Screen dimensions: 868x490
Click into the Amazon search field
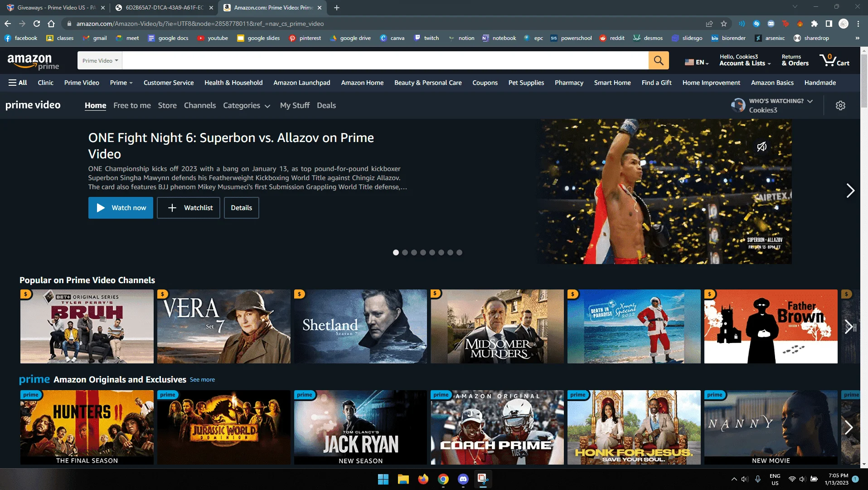click(385, 60)
